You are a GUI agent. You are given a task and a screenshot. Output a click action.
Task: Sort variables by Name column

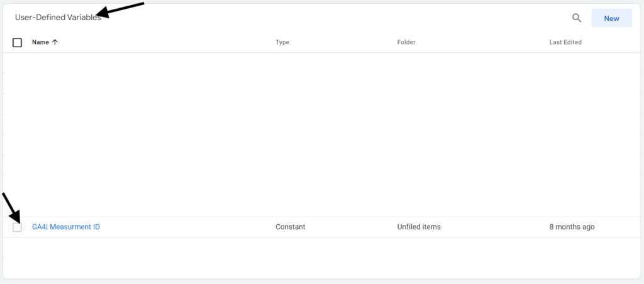40,42
